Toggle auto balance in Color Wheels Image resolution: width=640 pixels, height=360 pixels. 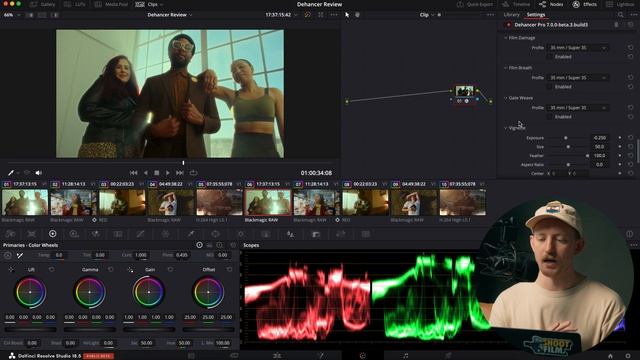point(7,256)
